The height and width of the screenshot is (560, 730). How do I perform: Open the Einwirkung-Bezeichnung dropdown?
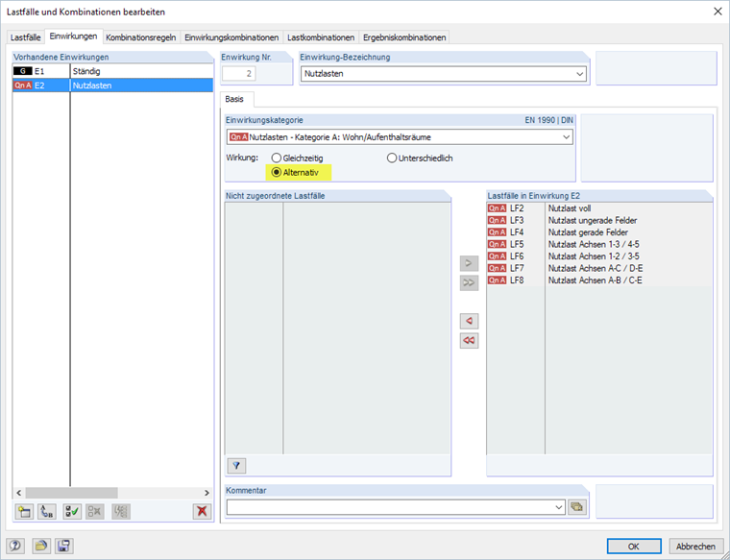[x=579, y=74]
